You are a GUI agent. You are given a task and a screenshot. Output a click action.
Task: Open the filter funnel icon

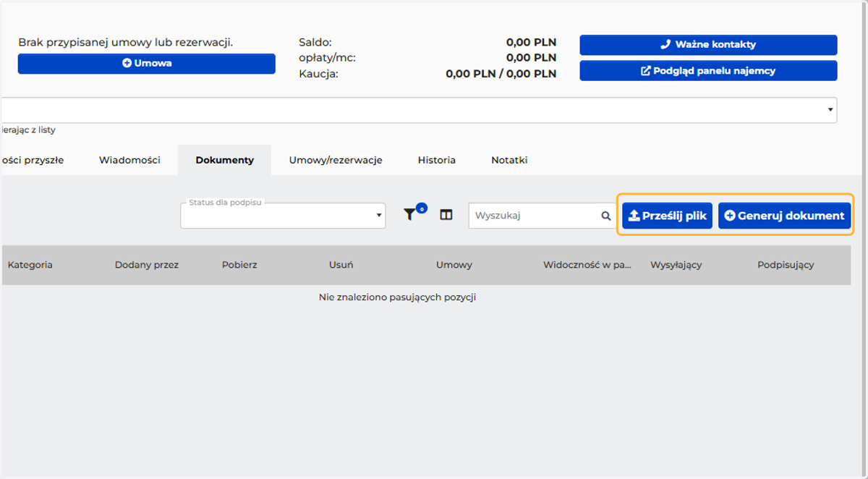tap(410, 215)
